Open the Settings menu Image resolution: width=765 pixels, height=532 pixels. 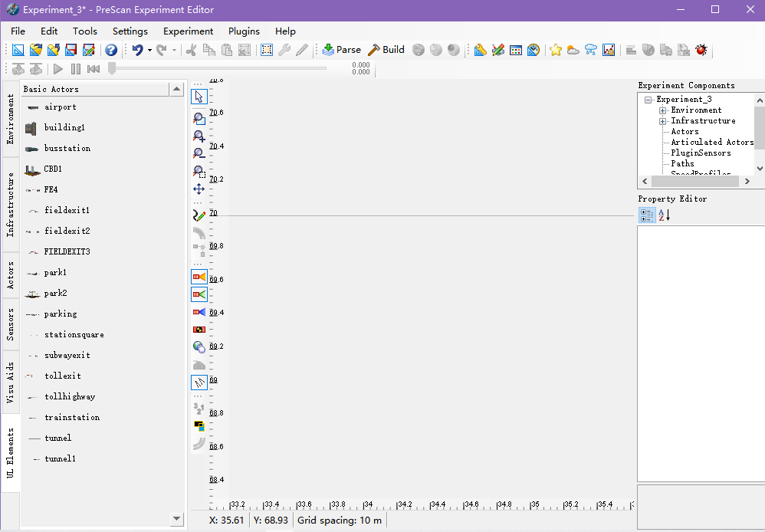tap(130, 31)
